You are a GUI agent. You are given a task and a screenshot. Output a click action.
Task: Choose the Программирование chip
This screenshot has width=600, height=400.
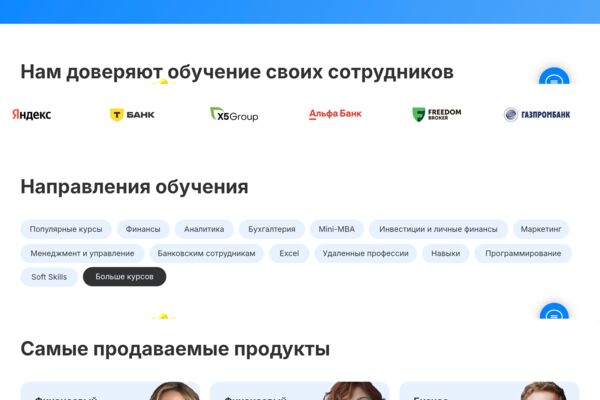tap(523, 253)
